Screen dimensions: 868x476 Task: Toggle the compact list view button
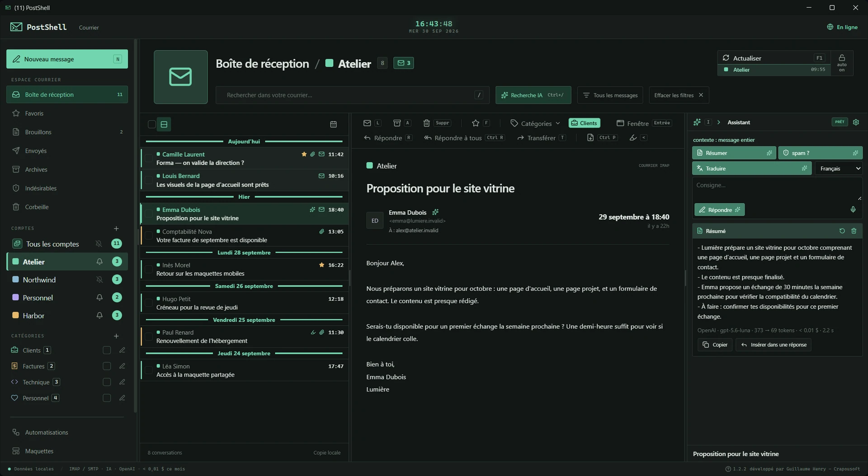pos(164,124)
